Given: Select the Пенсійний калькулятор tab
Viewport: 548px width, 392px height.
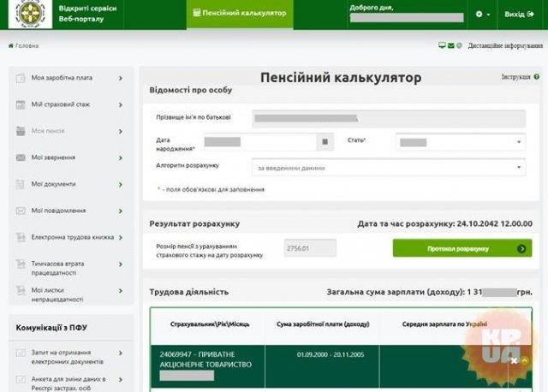Looking at the screenshot, I should point(240,14).
